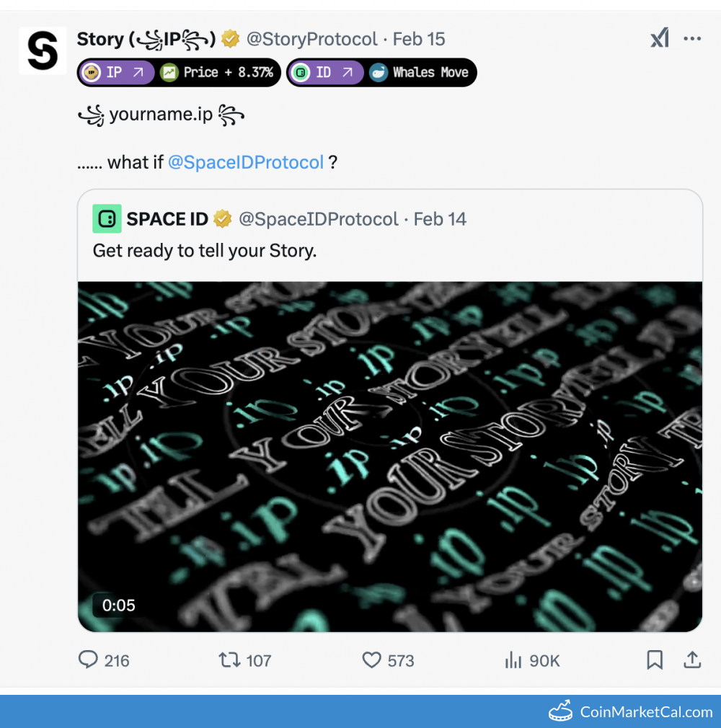Click the Story profile avatar logo
The image size is (721, 728).
(x=43, y=50)
